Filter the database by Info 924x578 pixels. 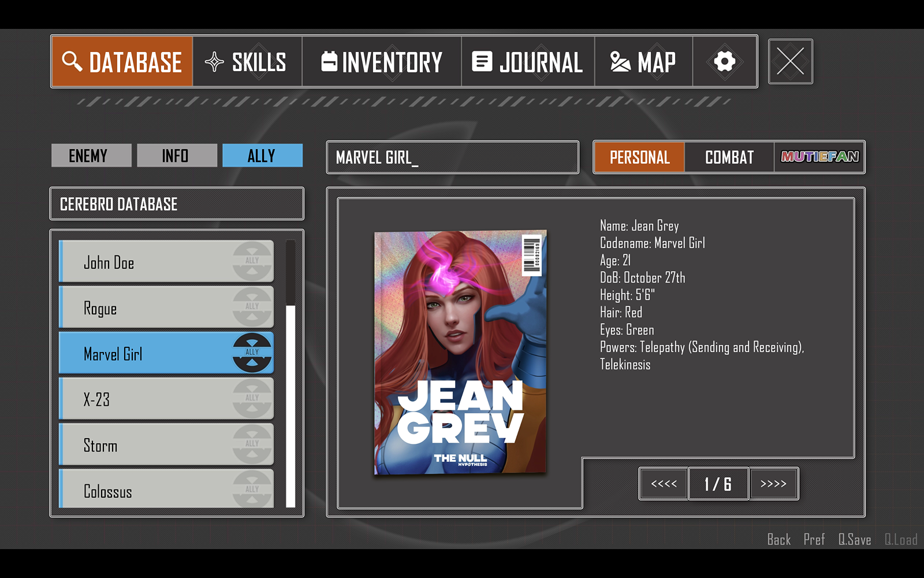pos(177,155)
